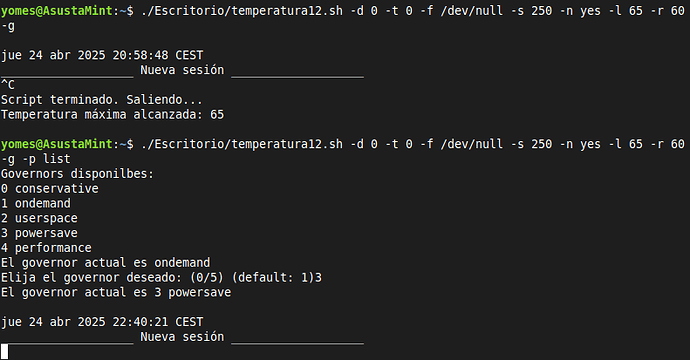
Task: Click the '-g -p list' command arguments
Action: [x=36, y=159]
